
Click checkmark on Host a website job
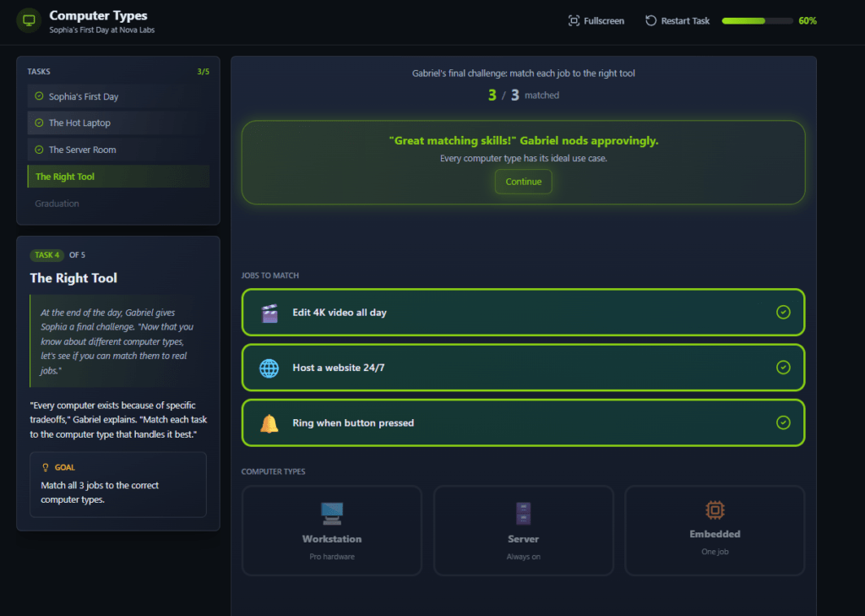tap(783, 368)
